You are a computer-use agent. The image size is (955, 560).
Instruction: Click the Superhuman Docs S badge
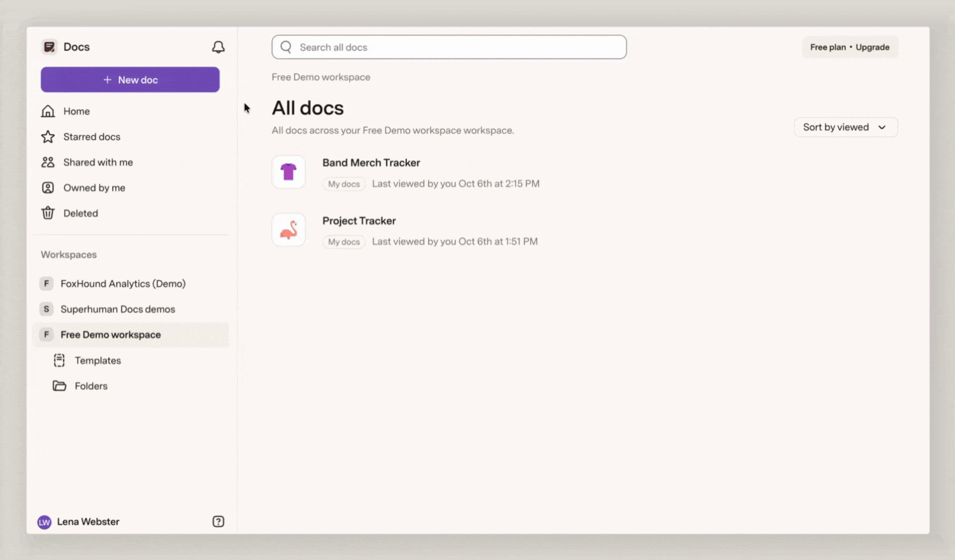click(46, 309)
